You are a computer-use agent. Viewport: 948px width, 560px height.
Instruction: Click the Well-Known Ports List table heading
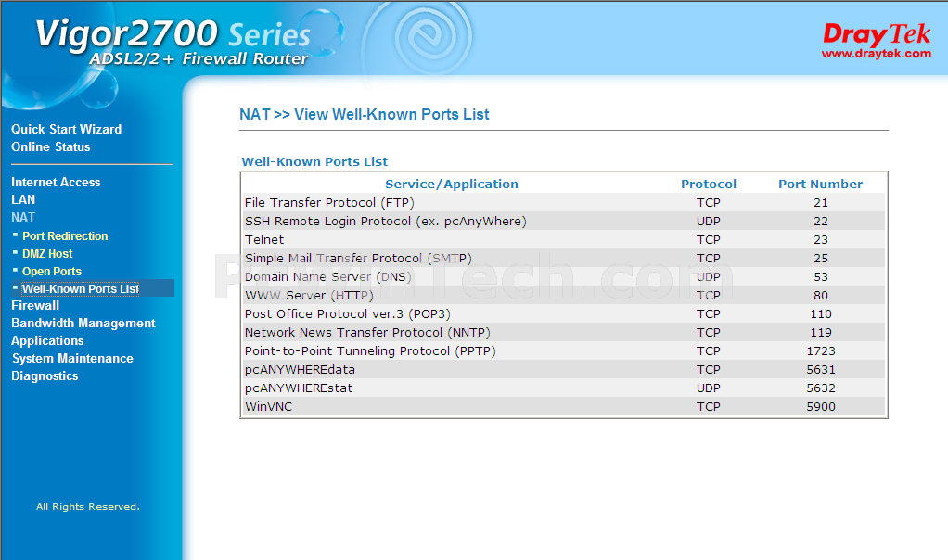click(x=314, y=162)
